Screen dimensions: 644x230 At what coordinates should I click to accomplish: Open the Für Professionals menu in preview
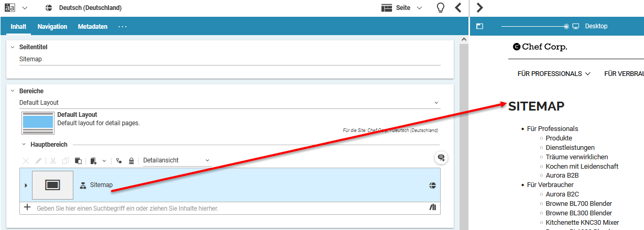coord(554,74)
